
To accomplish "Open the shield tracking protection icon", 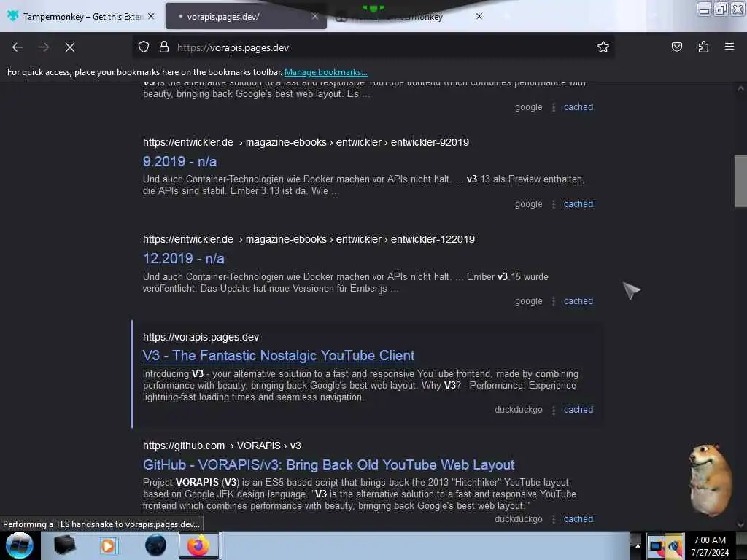I will coord(144,47).
